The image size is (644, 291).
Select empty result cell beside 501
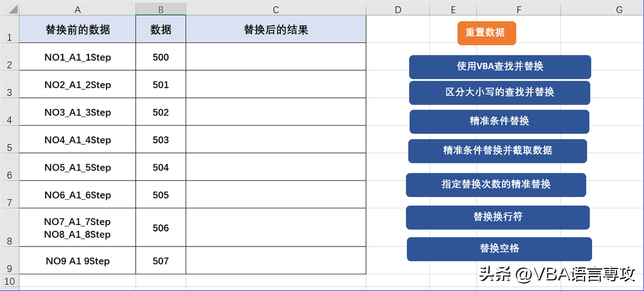pyautogui.click(x=276, y=84)
